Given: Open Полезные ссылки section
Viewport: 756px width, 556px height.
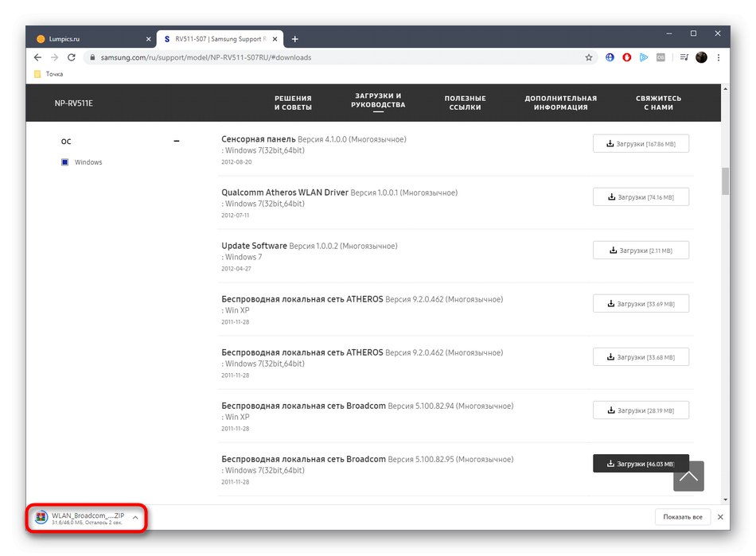Looking at the screenshot, I should pos(465,103).
